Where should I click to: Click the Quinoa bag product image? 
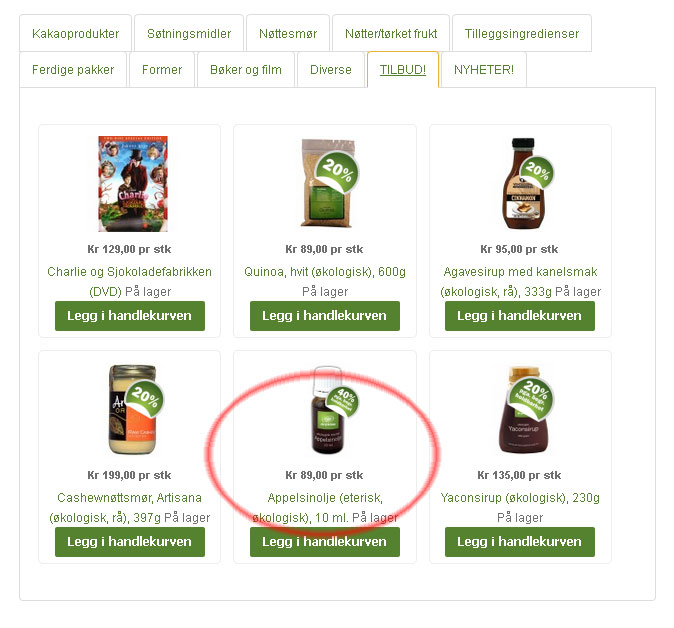328,183
